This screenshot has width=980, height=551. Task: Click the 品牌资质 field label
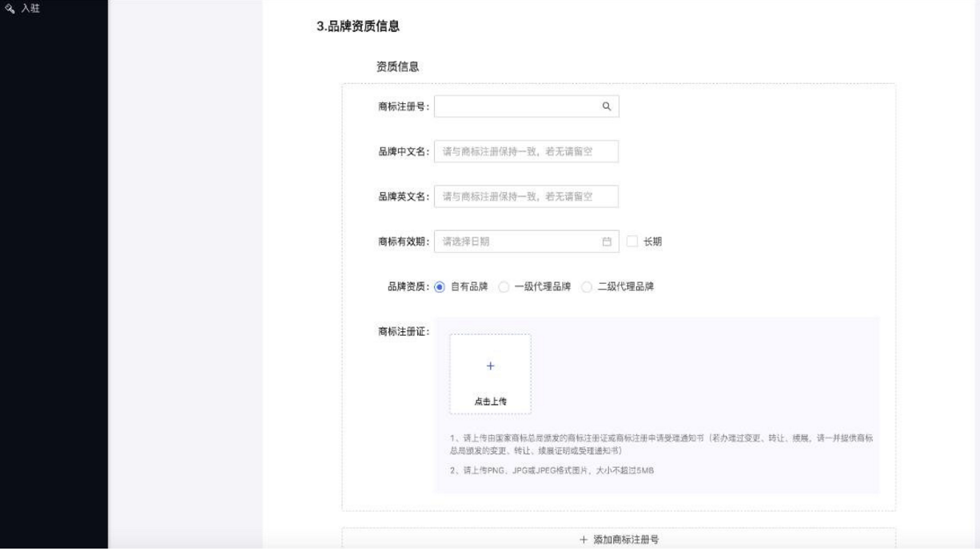(408, 287)
